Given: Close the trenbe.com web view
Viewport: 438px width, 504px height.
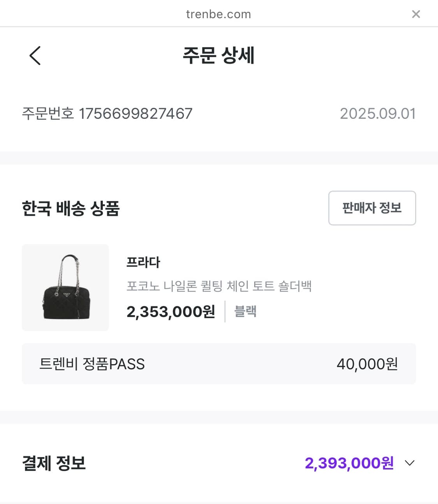Looking at the screenshot, I should (416, 14).
